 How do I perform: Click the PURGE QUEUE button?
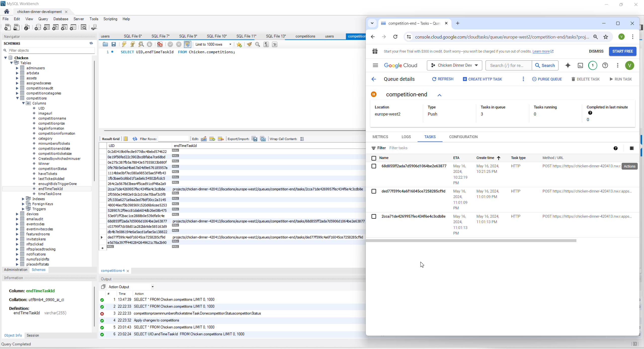(x=547, y=79)
